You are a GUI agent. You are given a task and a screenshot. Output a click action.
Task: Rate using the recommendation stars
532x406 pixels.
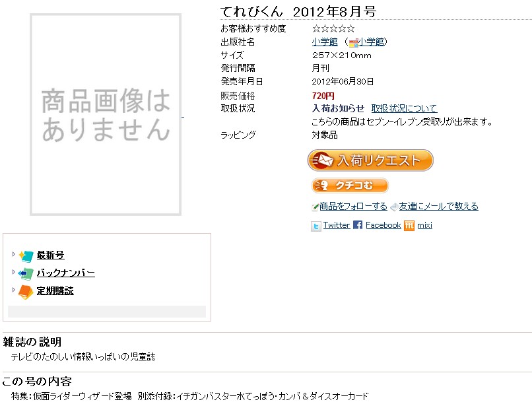333,29
